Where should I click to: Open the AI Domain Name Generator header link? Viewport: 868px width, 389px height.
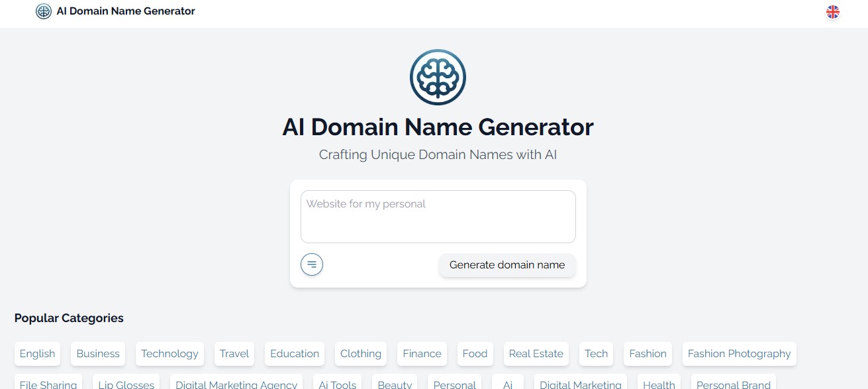(126, 11)
